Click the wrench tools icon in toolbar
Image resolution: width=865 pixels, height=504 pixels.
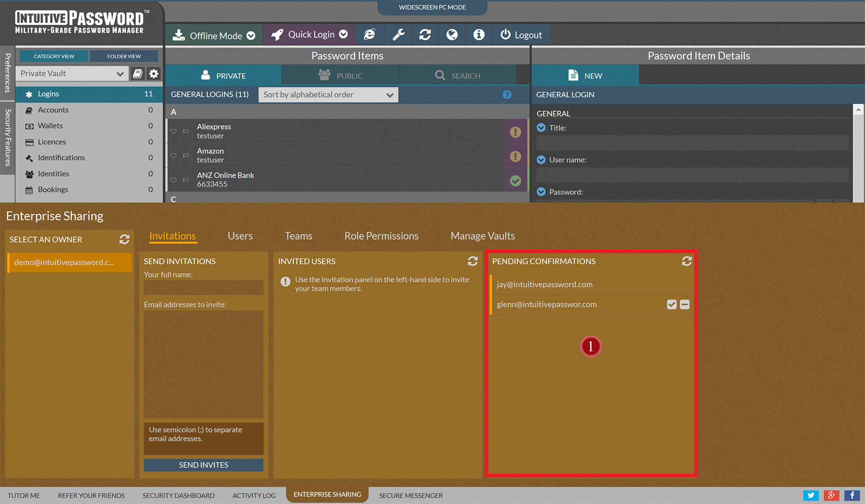pyautogui.click(x=398, y=35)
